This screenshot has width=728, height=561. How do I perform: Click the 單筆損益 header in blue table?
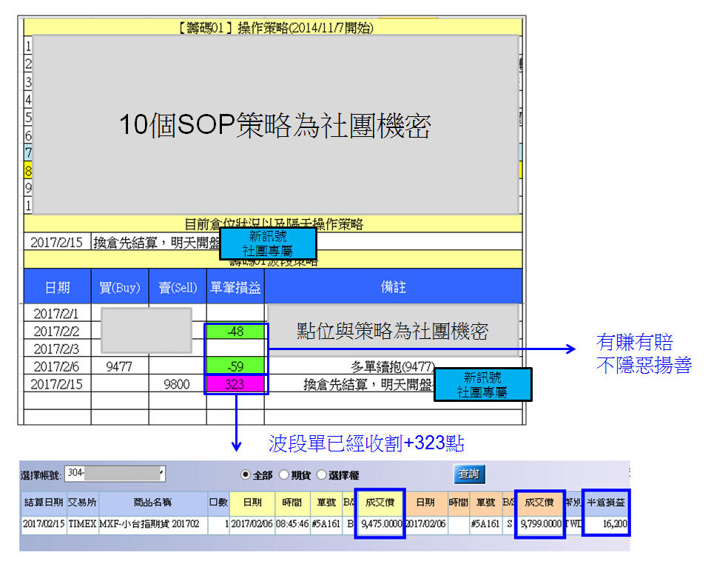[235, 287]
